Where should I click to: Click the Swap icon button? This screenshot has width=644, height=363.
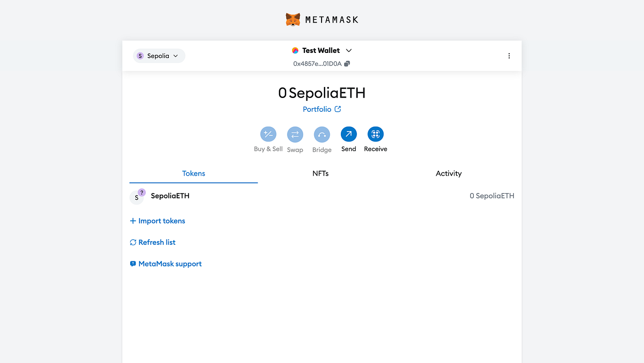295,134
